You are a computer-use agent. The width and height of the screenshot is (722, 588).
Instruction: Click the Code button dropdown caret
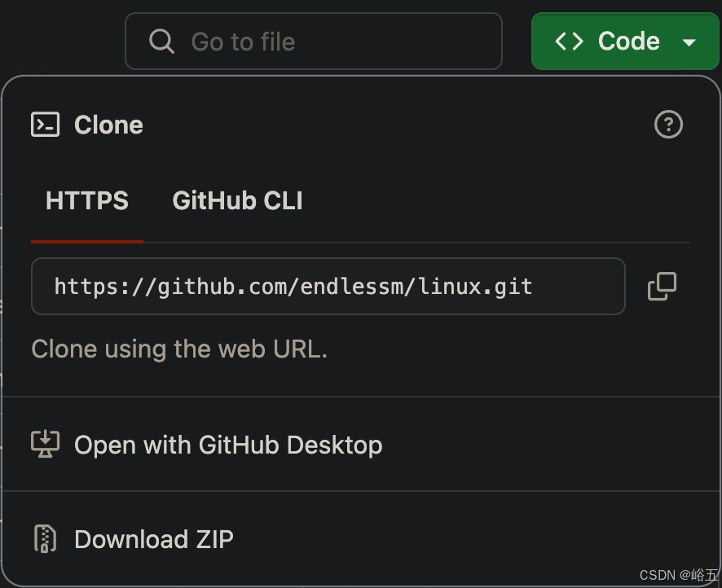tap(689, 43)
